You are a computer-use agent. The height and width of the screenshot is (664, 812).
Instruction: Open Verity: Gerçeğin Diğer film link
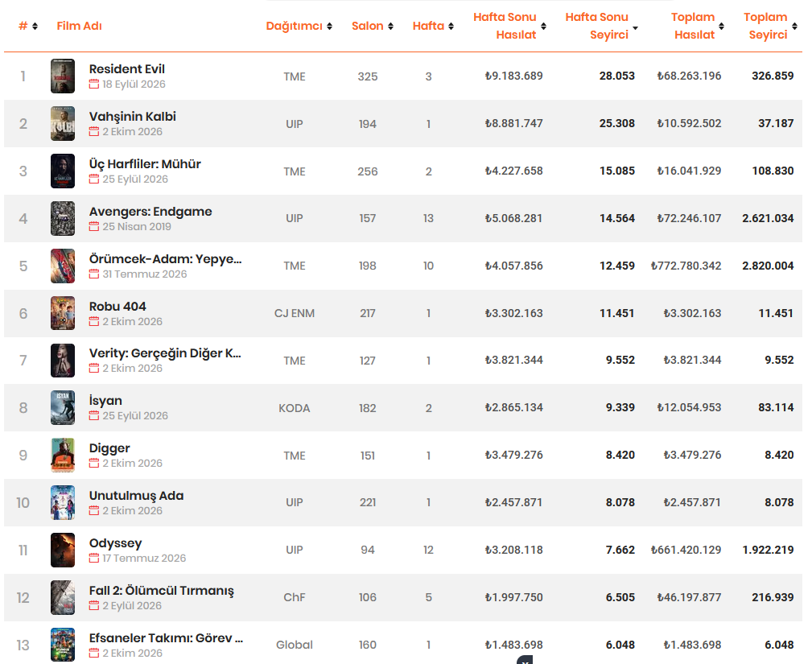(x=165, y=353)
